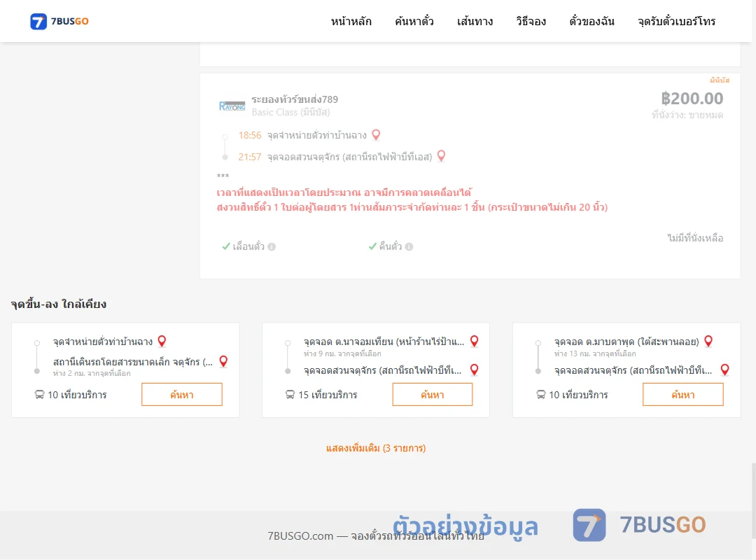The image size is (756, 560).
Task: Click map pin beside สถานีเดินรถโดยสารขนาดเล็ก จตุจักร
Action: 223,361
